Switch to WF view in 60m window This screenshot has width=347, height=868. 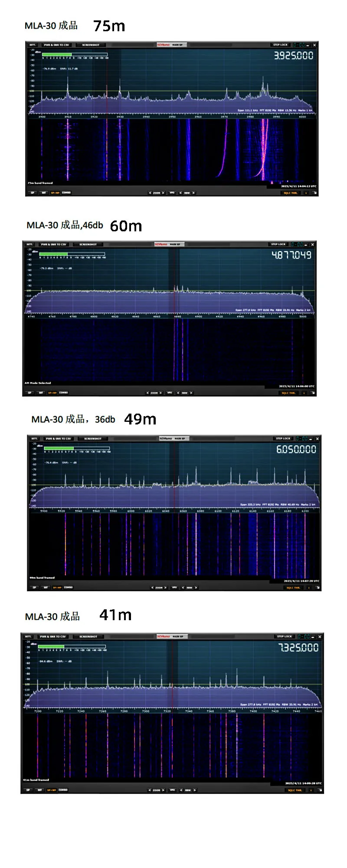(x=41, y=393)
